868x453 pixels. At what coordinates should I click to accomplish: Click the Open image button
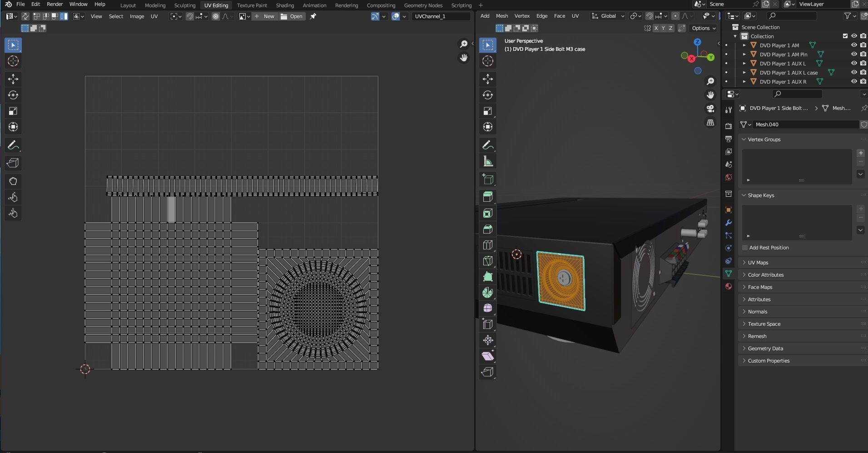(292, 16)
